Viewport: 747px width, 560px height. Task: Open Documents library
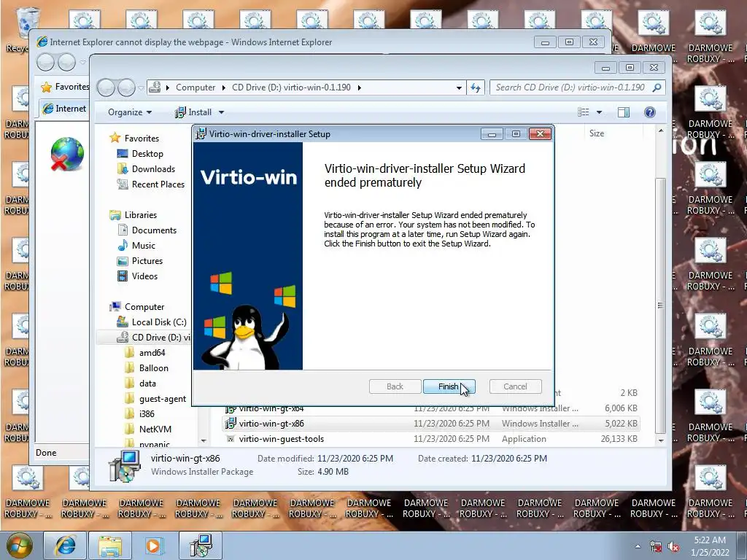pyautogui.click(x=154, y=230)
